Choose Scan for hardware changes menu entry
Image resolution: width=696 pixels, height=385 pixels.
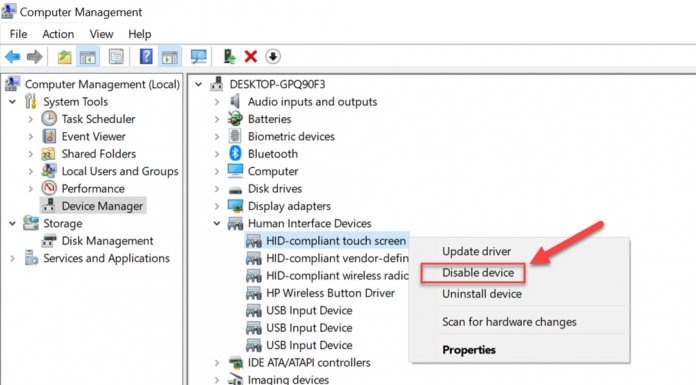click(509, 322)
